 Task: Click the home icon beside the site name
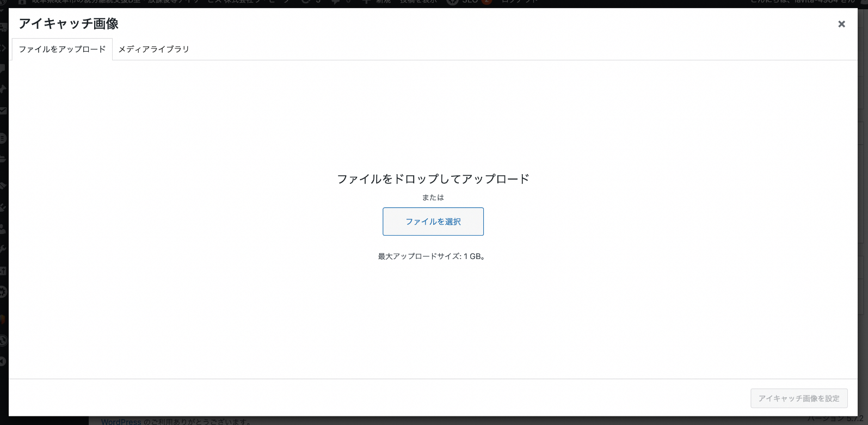click(22, 2)
